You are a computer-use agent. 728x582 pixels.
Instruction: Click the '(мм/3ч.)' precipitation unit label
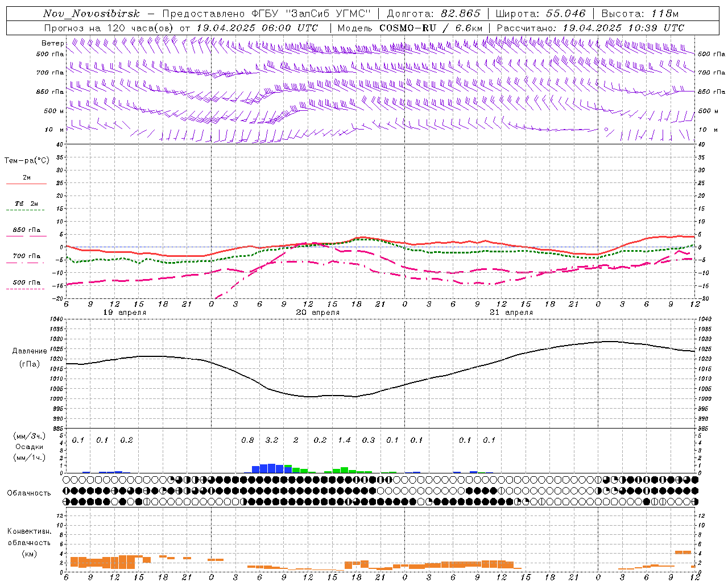point(30,436)
